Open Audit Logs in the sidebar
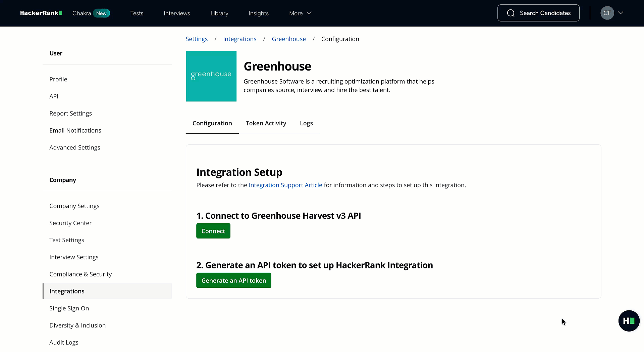Image resolution: width=644 pixels, height=352 pixels. click(64, 343)
